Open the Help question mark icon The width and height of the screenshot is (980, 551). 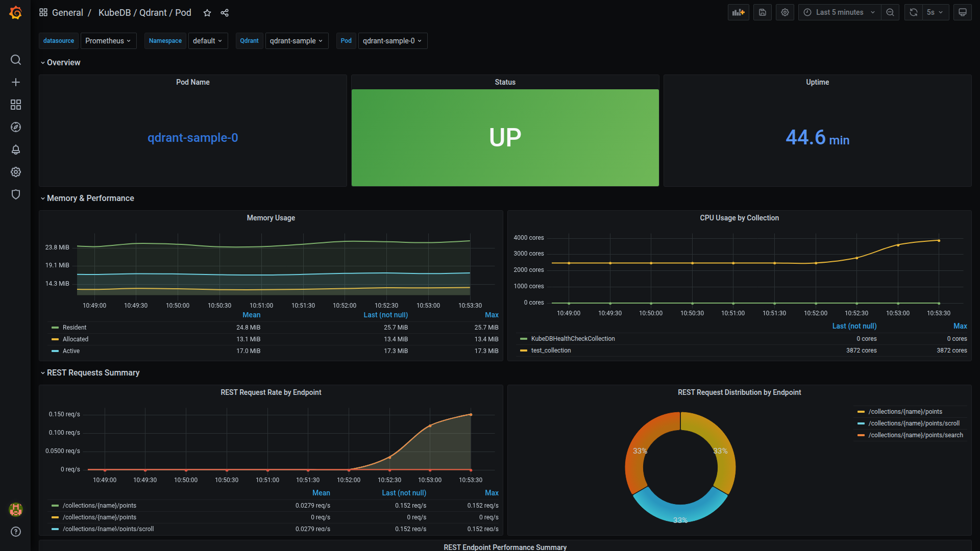click(16, 532)
